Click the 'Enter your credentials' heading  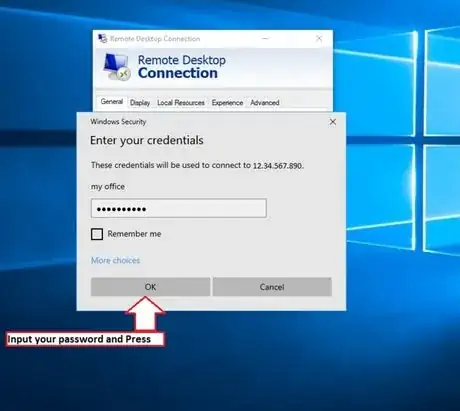click(x=147, y=140)
